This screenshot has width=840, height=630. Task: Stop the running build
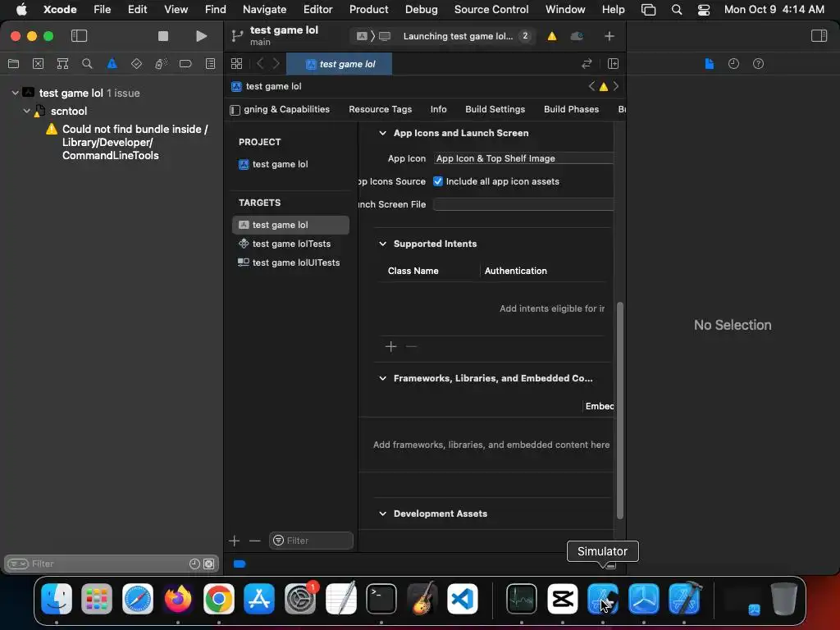163,36
